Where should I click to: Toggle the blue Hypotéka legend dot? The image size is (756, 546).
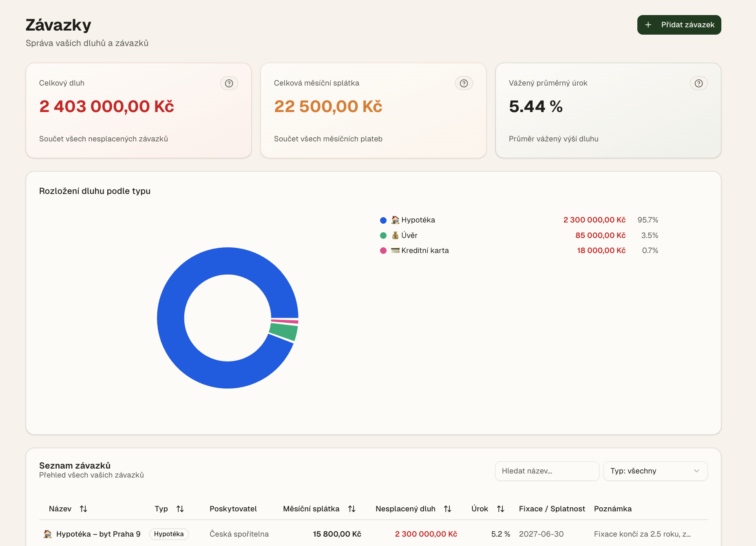pyautogui.click(x=382, y=220)
